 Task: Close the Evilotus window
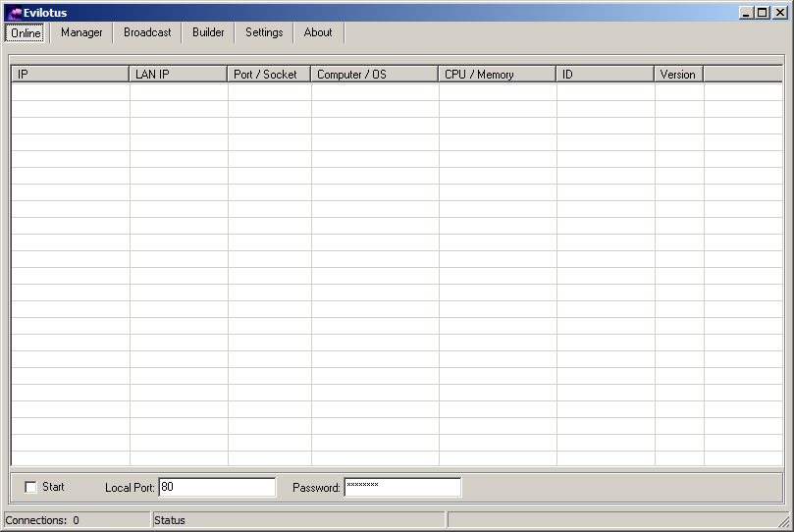click(x=779, y=13)
